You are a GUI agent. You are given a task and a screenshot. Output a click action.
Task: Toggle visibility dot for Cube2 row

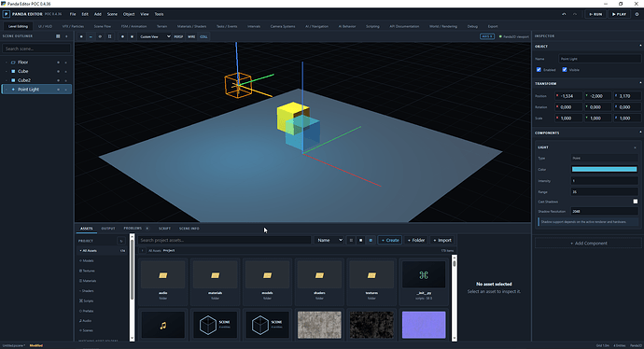pos(58,80)
